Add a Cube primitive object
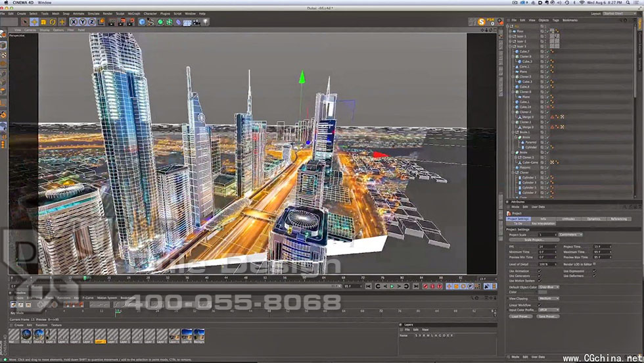Screen dimensions: 644x363 141,22
